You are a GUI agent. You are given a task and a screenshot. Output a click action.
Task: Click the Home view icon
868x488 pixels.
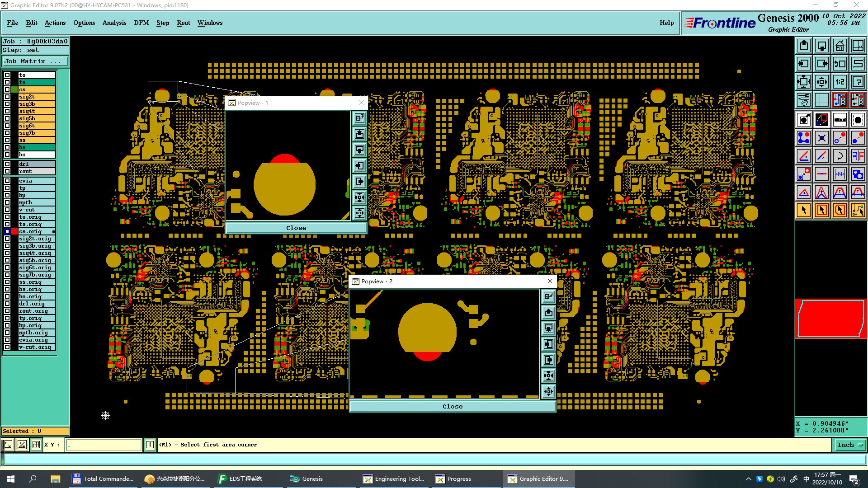point(840,46)
